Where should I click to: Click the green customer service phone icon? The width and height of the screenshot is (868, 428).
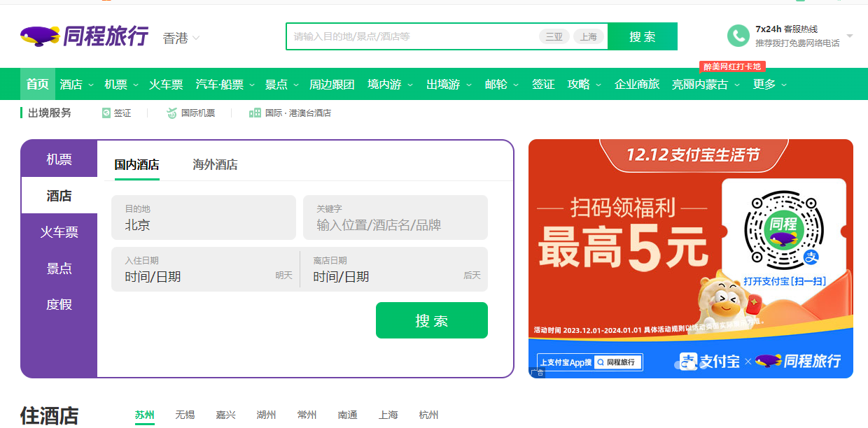[x=738, y=36]
